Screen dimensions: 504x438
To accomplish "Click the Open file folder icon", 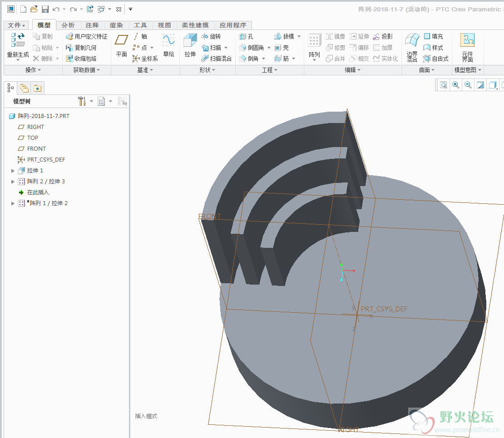I will [34, 10].
